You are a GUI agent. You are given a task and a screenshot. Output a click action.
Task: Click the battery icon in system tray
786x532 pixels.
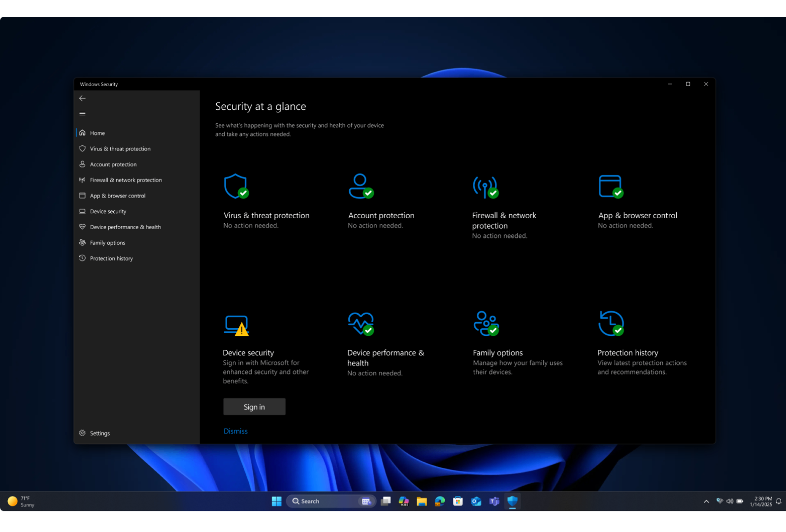tap(740, 501)
